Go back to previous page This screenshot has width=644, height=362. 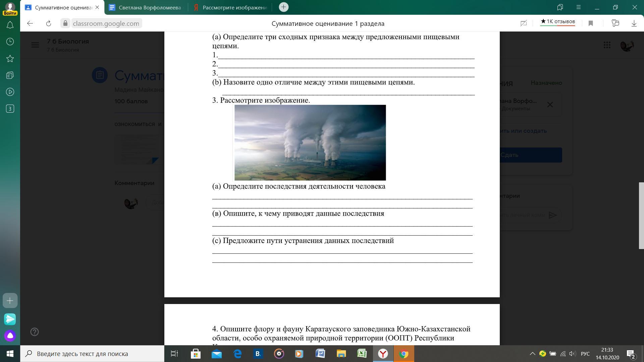(30, 23)
